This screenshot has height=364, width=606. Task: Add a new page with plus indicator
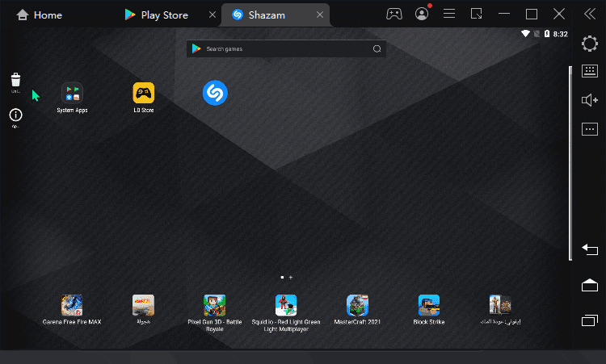click(x=291, y=277)
